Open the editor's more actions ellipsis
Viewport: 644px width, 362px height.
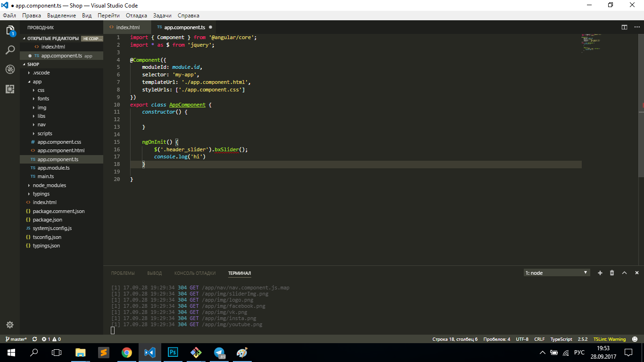636,27
